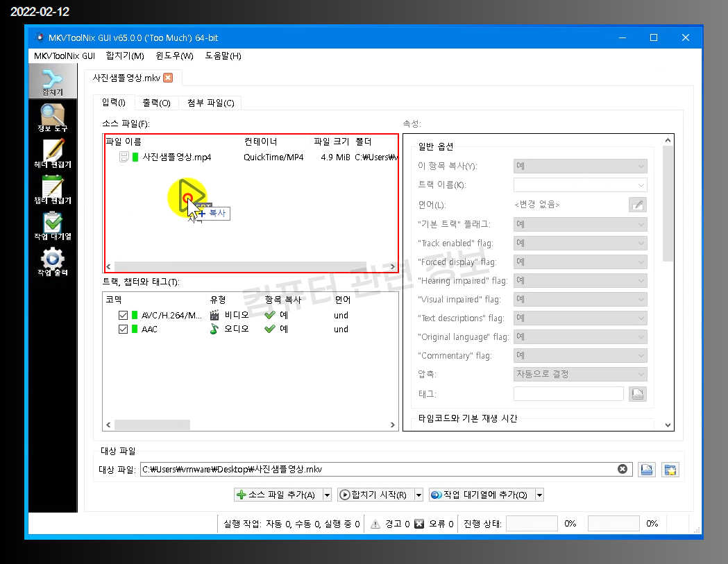The height and width of the screenshot is (564, 728).
Task: Open the "Original language" flag dropdown
Action: 580,337
